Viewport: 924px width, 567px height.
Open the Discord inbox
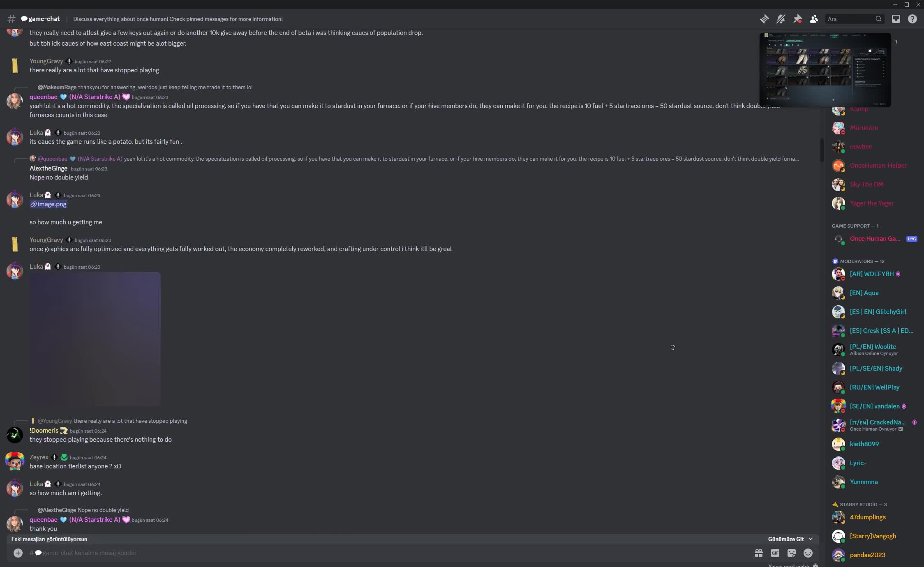(896, 19)
